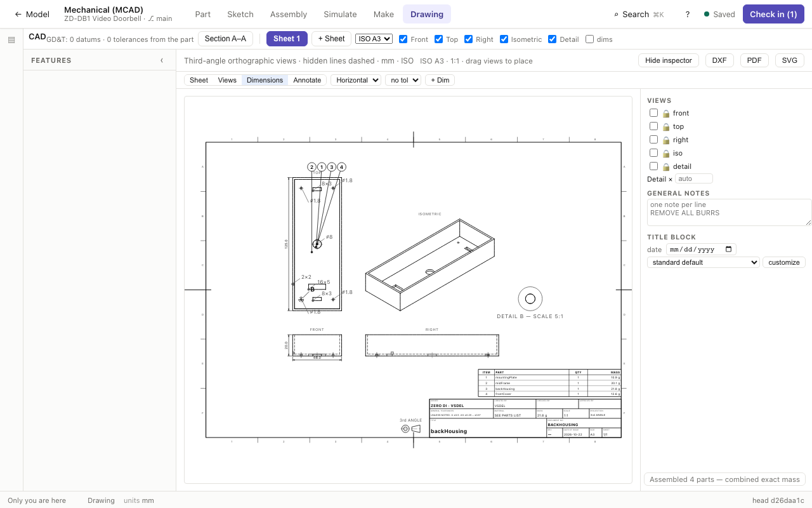Viewport: 812px width, 508px height.
Task: Check the iso checkbox in Views inspector
Action: [653, 152]
